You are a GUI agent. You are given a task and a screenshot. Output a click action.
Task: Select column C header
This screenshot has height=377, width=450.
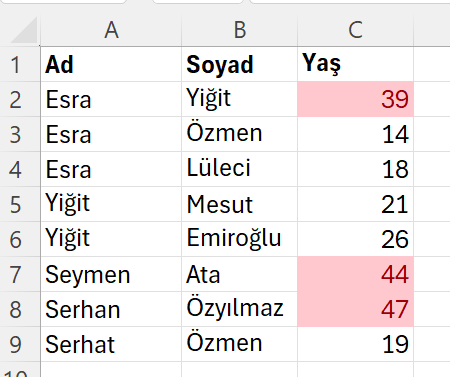(355, 30)
